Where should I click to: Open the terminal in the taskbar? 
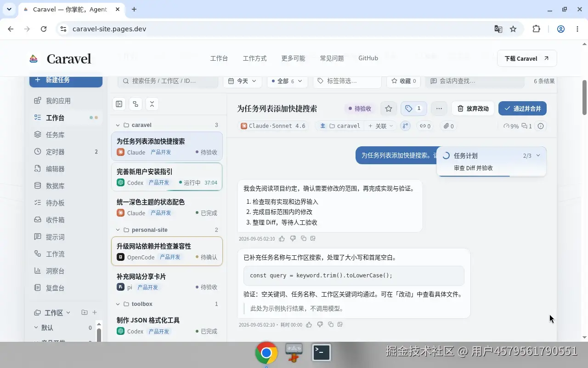322,353
